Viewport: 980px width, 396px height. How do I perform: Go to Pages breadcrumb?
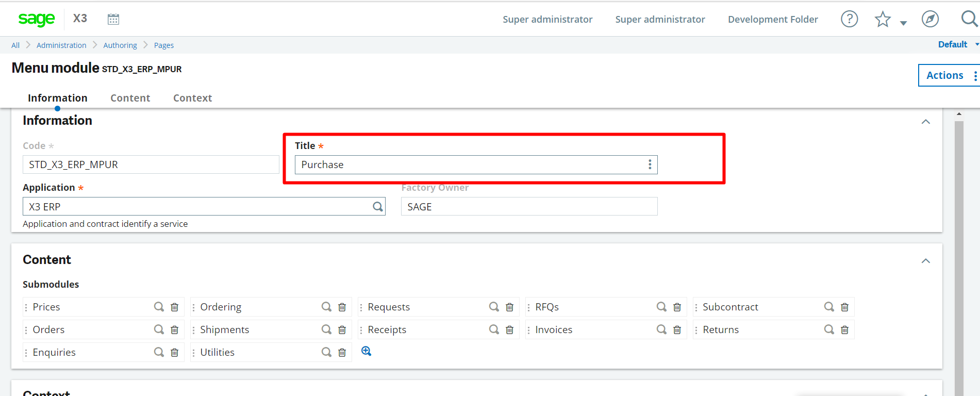pos(164,45)
